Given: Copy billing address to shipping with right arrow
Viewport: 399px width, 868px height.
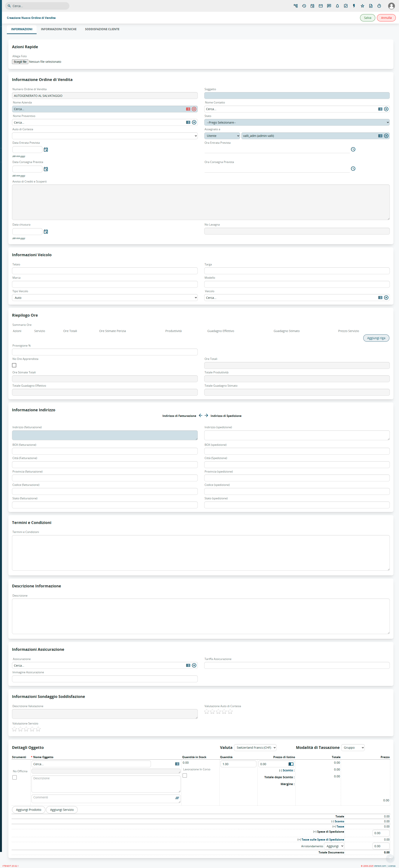Looking at the screenshot, I should click(x=206, y=415).
